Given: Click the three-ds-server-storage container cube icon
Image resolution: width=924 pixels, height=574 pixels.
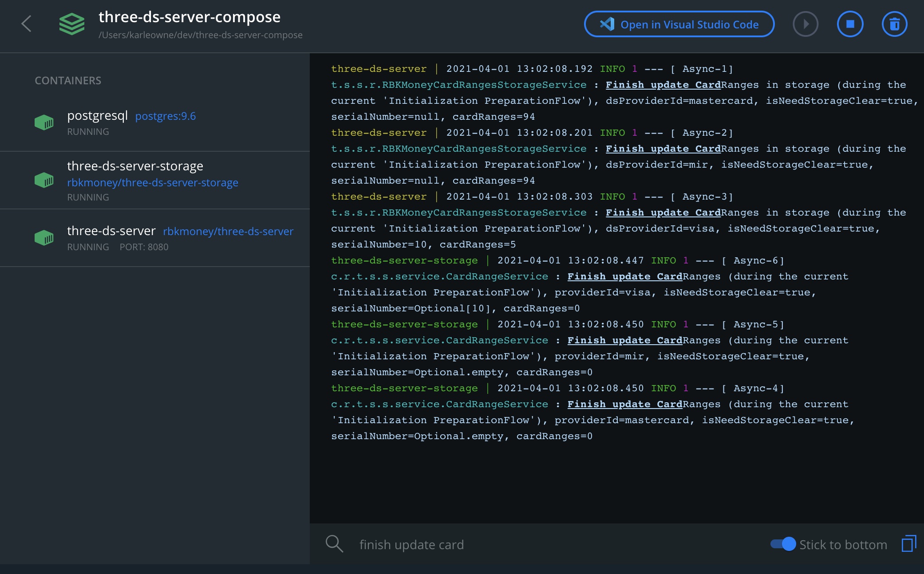Looking at the screenshot, I should point(44,180).
